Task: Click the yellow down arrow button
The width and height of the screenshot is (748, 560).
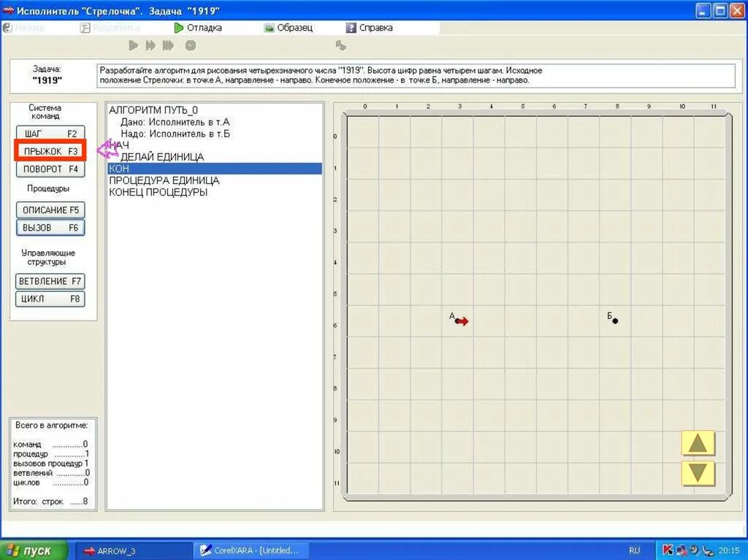Action: 698,472
